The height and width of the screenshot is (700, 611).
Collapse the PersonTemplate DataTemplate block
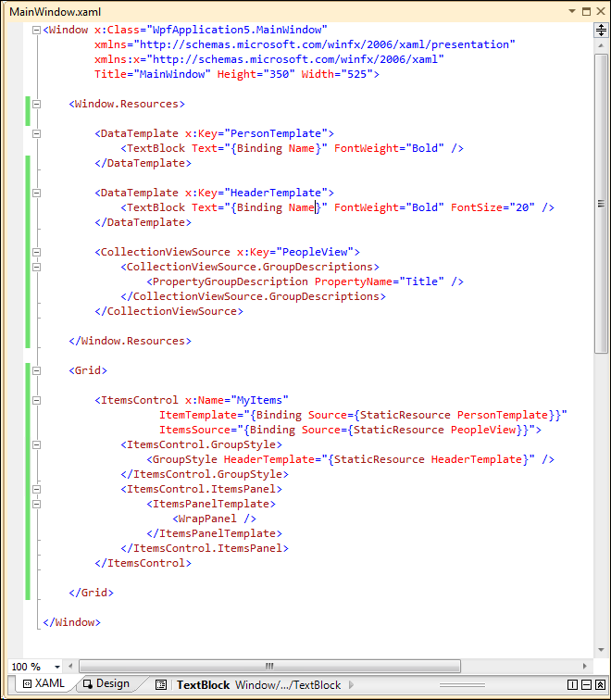pos(37,134)
